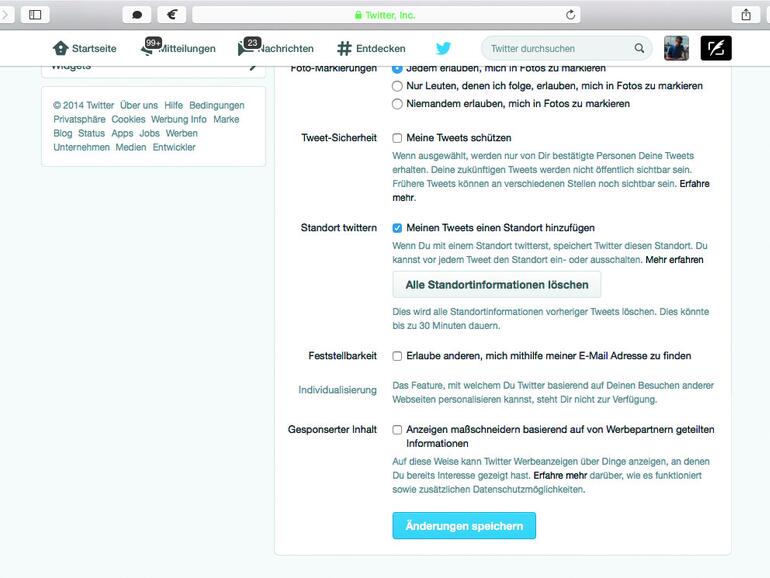The height and width of the screenshot is (578, 770).
Task: Click the 'Jobs' footer link
Action: tap(149, 133)
